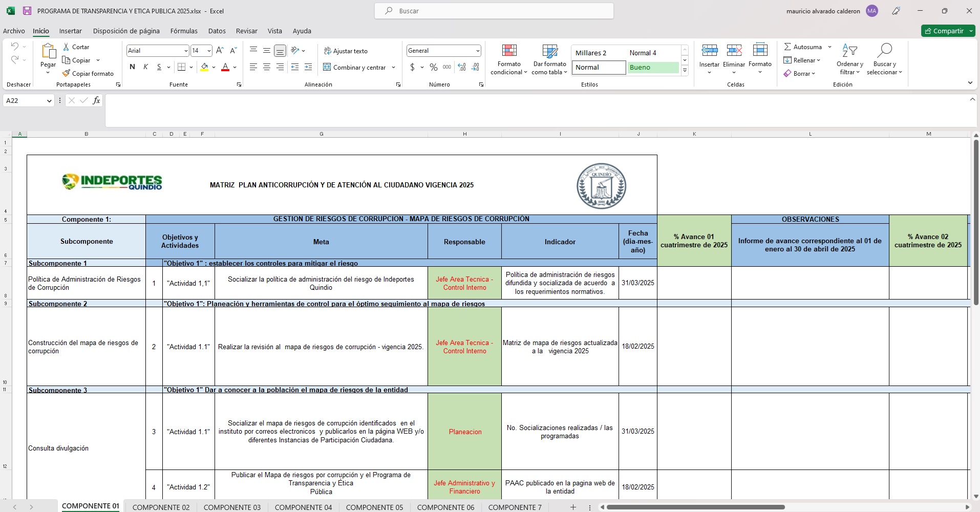
Task: Open Buscar y seleccionar menu
Action: [884, 59]
